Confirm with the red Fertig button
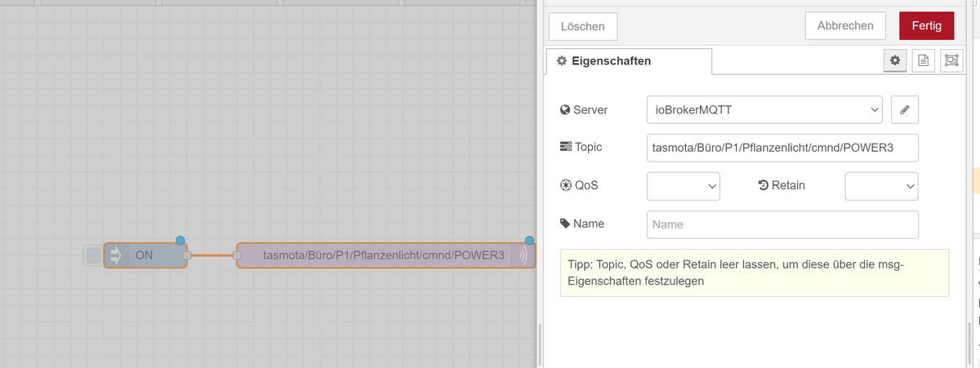The height and width of the screenshot is (368, 980). [x=926, y=25]
